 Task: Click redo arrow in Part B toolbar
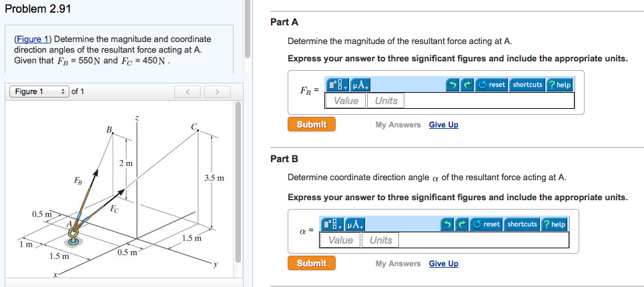[x=463, y=224]
